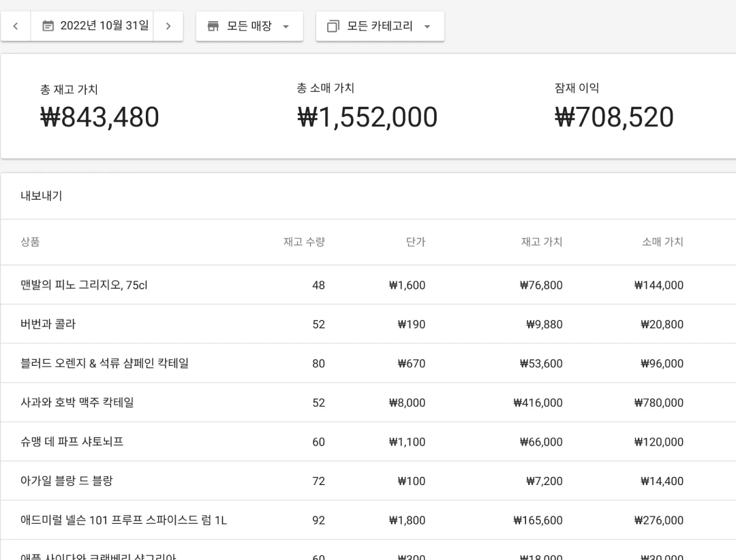
Task: Click the category icon in 모든 카테고리 filter
Action: [x=333, y=26]
